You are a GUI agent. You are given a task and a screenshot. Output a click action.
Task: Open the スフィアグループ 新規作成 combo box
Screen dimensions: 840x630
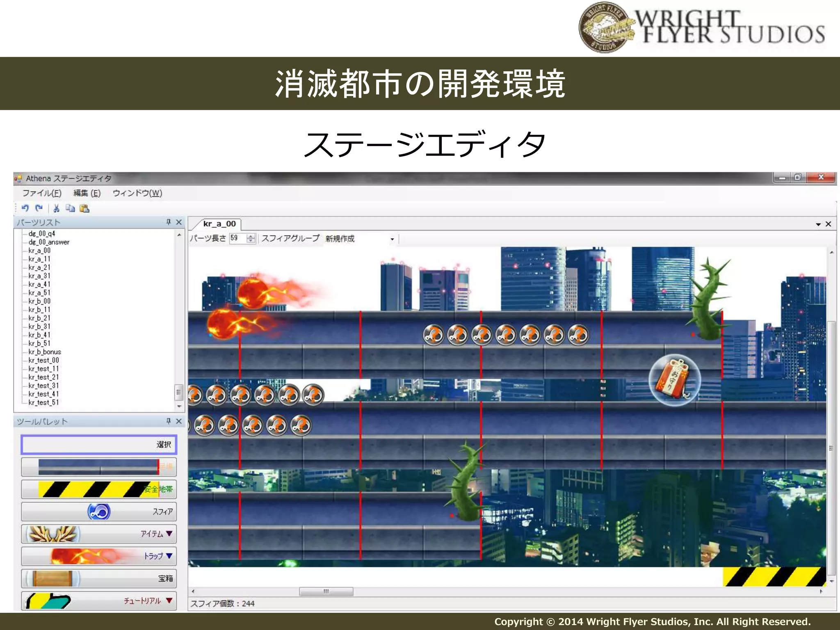(360, 239)
